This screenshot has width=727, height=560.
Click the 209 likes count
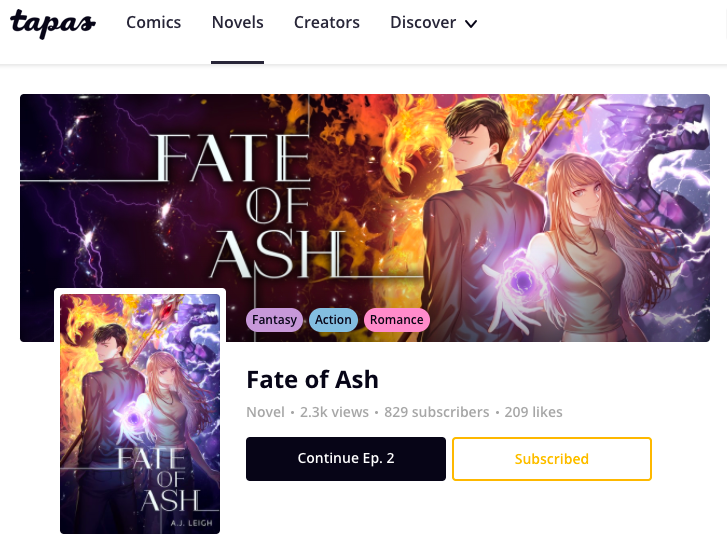click(533, 412)
